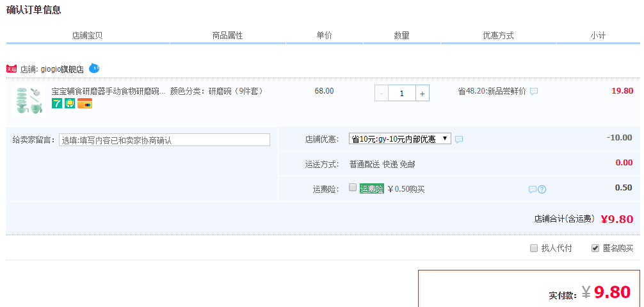Increase quantity with the plus button
The image size is (644, 307).
click(x=422, y=94)
